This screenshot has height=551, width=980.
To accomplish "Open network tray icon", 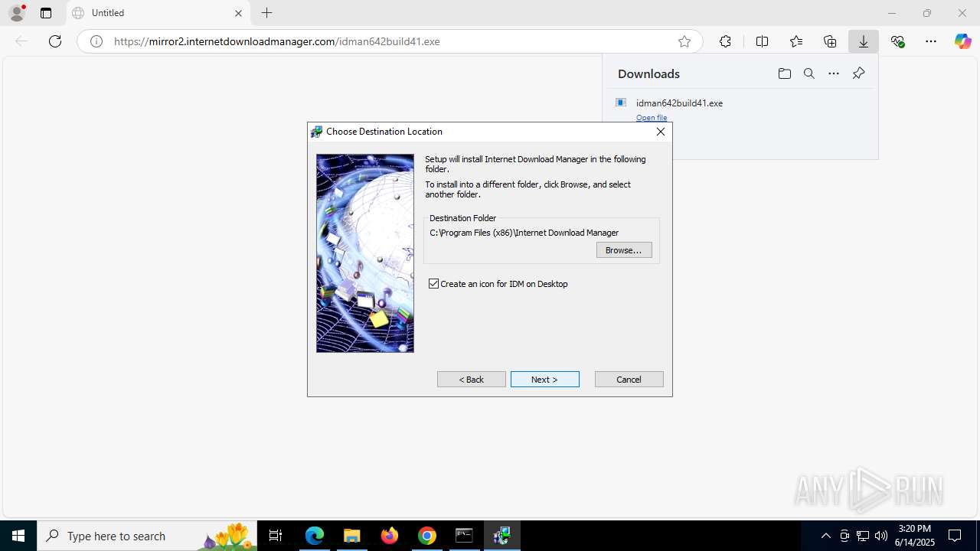I will click(x=863, y=536).
